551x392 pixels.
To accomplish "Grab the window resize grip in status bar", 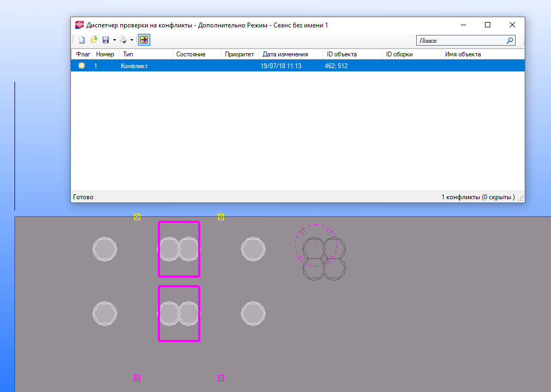I will (x=520, y=199).
